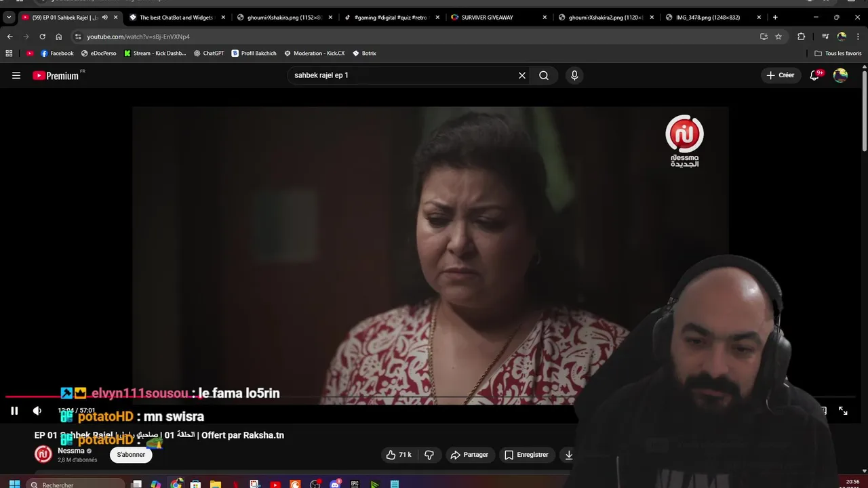
Task: Run search with the magnifier button
Action: (x=544, y=75)
